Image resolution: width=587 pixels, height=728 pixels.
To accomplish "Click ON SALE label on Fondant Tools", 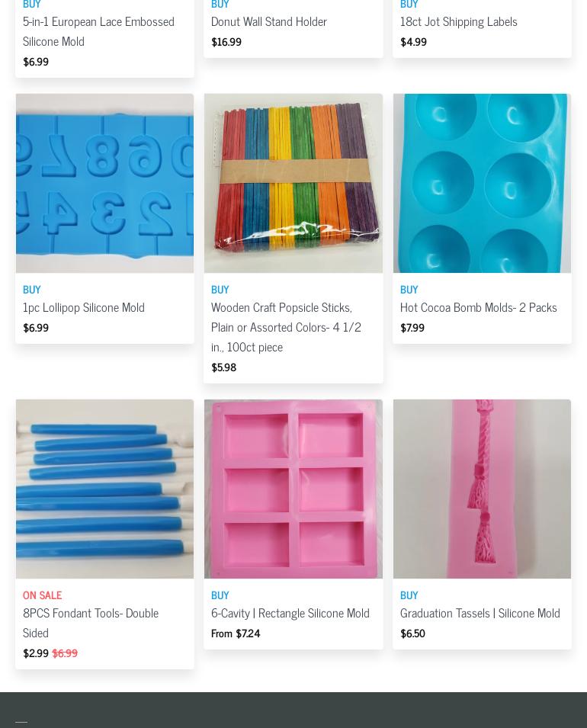I will click(x=42, y=595).
